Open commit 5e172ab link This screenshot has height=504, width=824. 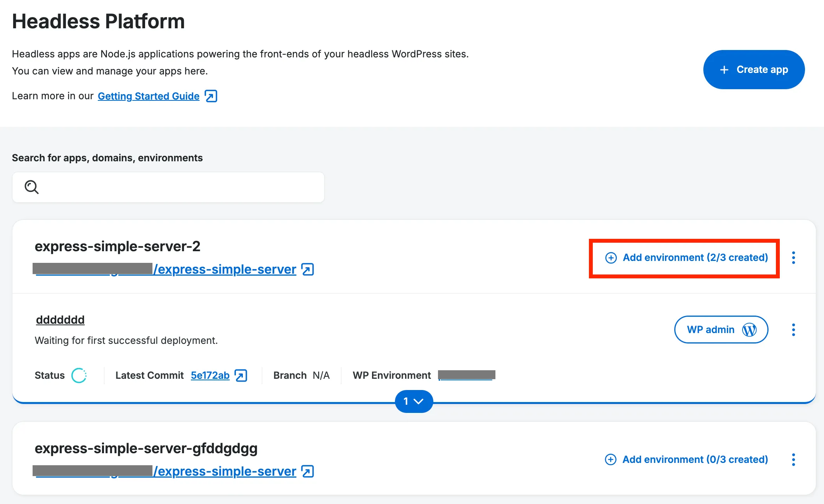pyautogui.click(x=210, y=375)
